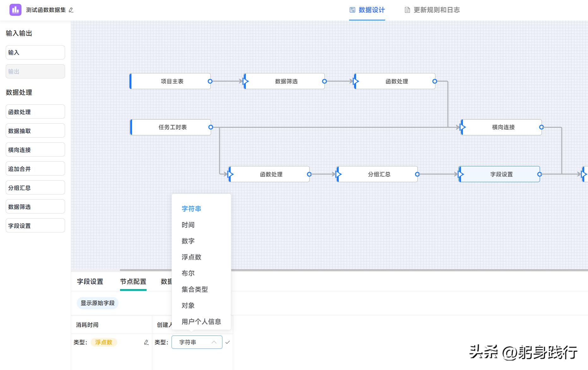588x370 pixels.
Task: Add 横向连接 component from sidebar
Action: [35, 150]
